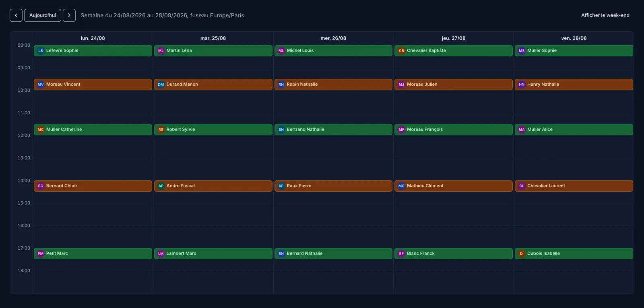Select the mer. 26/08 day header
This screenshot has width=644, height=308.
(x=333, y=38)
